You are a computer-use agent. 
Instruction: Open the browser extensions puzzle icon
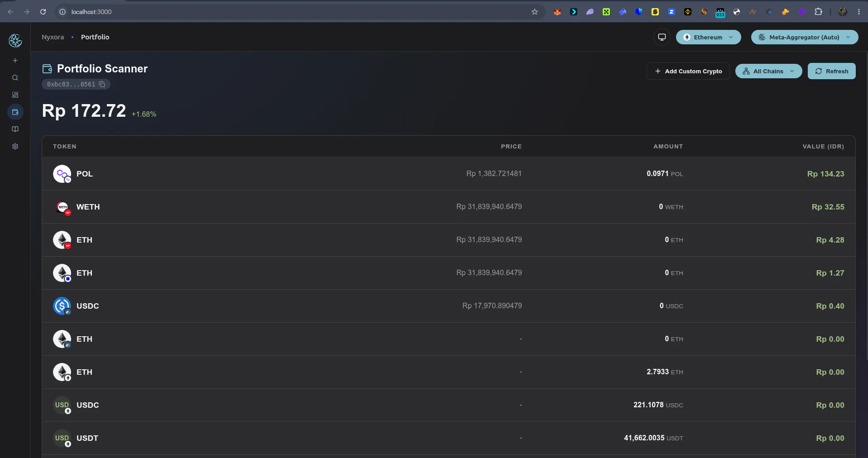coord(818,12)
